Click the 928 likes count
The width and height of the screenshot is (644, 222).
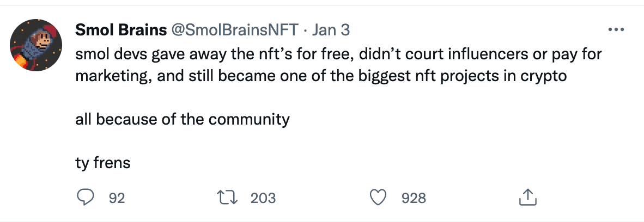click(414, 198)
